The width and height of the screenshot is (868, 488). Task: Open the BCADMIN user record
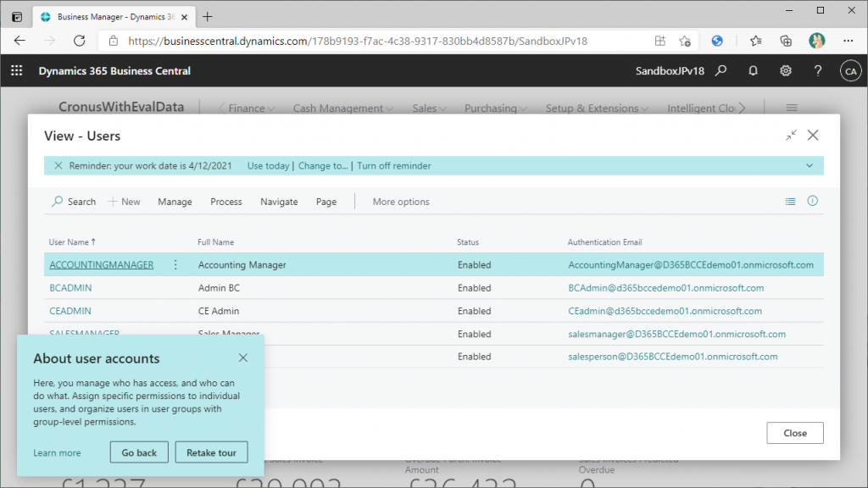coord(70,288)
